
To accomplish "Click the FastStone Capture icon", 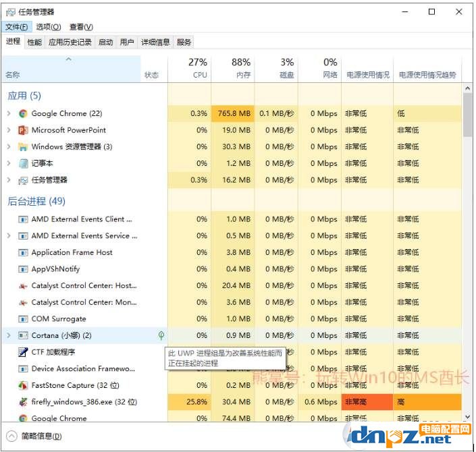I will (x=23, y=386).
